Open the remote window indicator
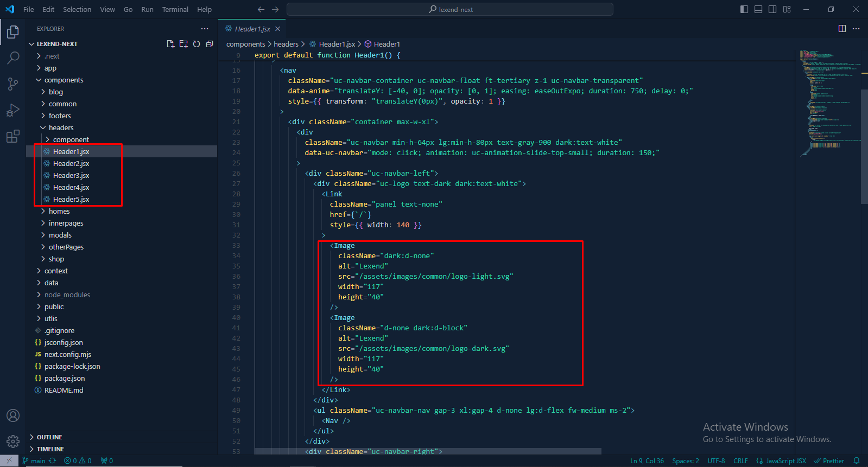The image size is (868, 467). [x=9, y=460]
